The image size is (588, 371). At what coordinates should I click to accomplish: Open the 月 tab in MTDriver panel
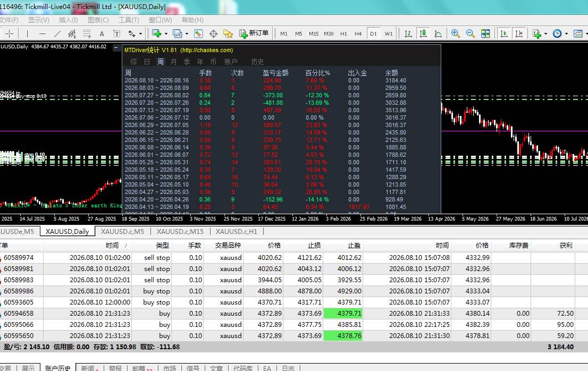(x=174, y=62)
